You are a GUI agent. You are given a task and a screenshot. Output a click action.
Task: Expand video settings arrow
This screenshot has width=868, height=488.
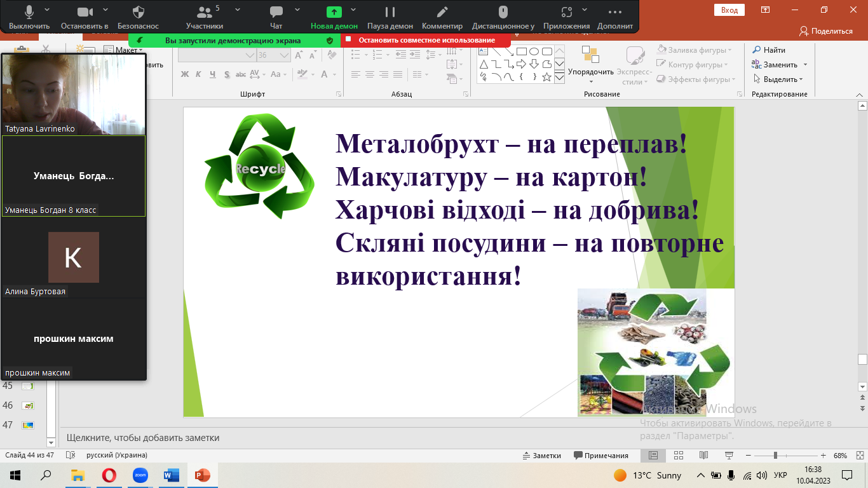tap(105, 10)
